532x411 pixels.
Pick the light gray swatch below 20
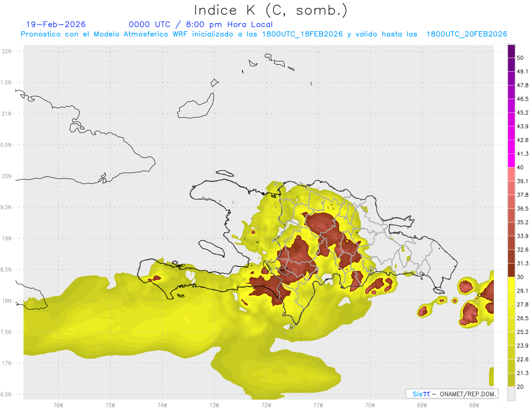click(x=511, y=394)
